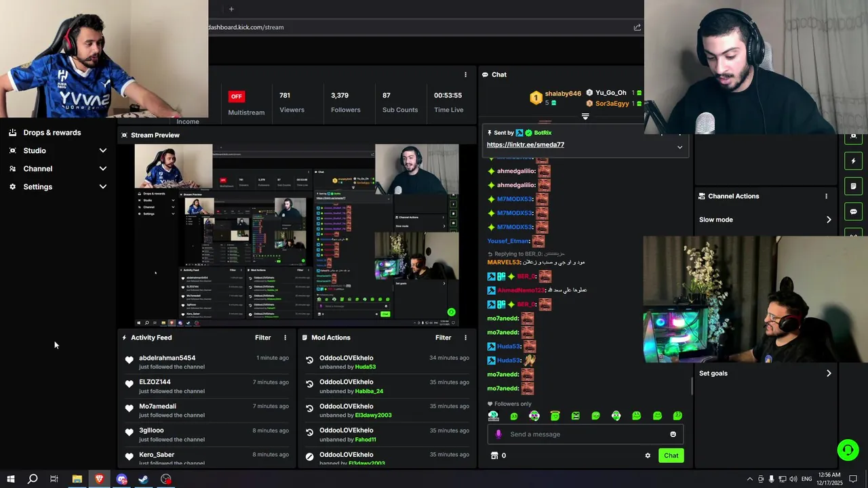Click Mo7amedali in Activity Feed
The image size is (868, 488).
coord(157,407)
